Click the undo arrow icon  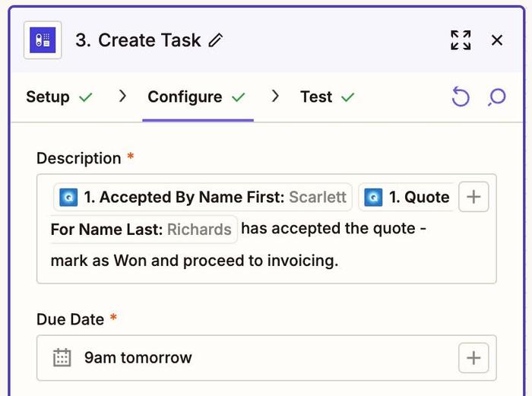(461, 97)
